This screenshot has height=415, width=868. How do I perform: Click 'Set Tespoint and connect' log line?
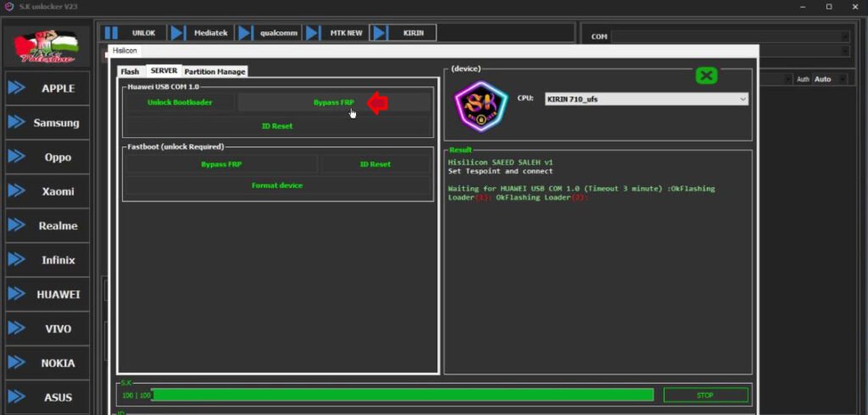500,171
